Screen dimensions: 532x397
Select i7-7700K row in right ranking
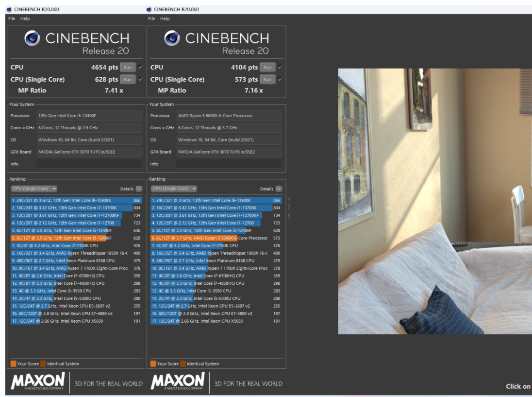(216, 245)
